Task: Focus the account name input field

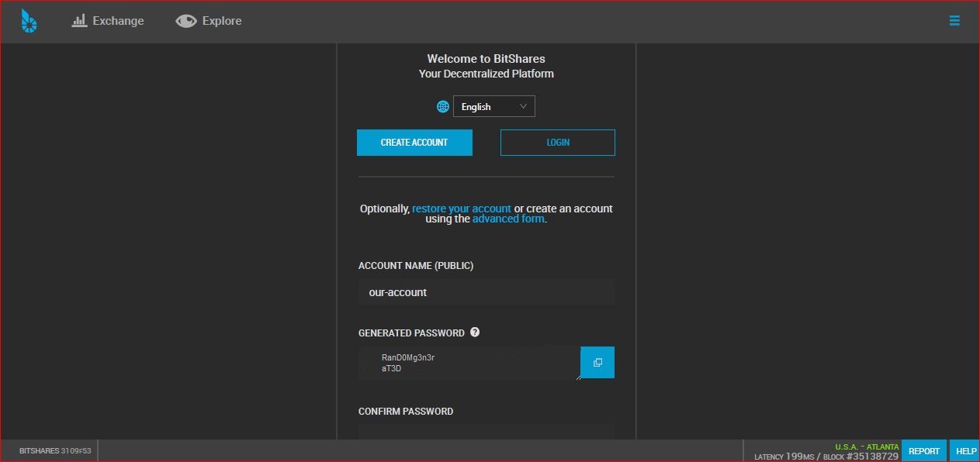Action: tap(487, 292)
